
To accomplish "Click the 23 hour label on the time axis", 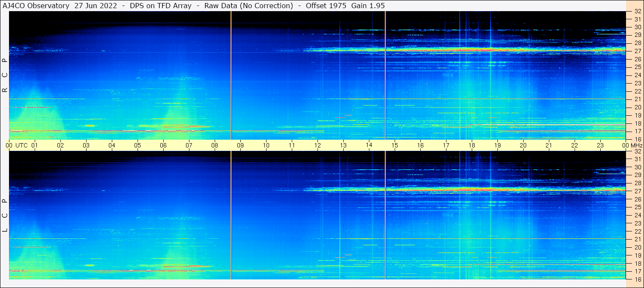I will 600,145.
